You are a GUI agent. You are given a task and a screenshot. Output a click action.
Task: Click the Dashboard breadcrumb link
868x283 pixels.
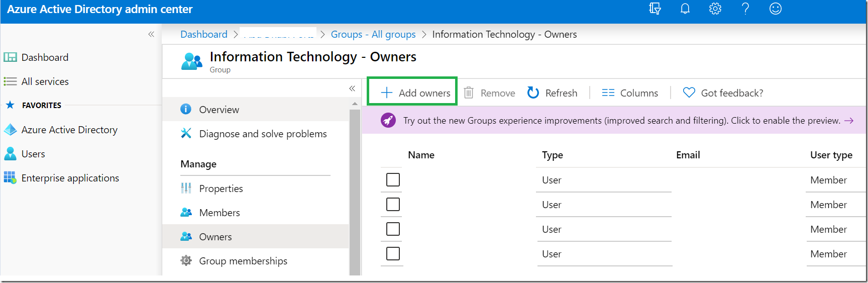[x=204, y=34]
